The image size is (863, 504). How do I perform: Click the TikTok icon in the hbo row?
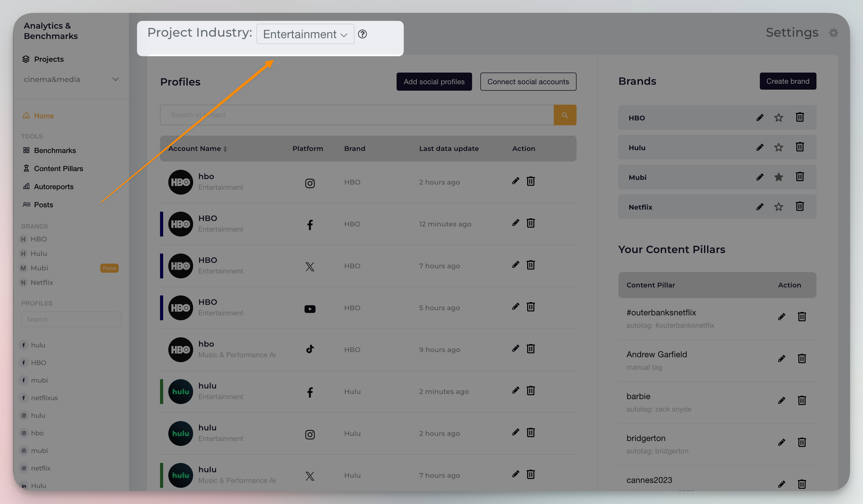(310, 349)
